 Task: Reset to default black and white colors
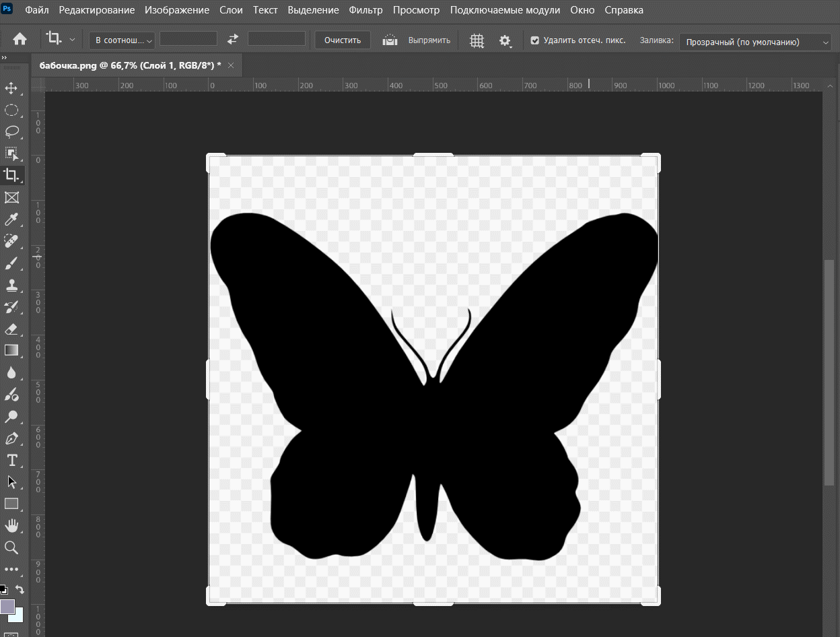(x=3, y=590)
